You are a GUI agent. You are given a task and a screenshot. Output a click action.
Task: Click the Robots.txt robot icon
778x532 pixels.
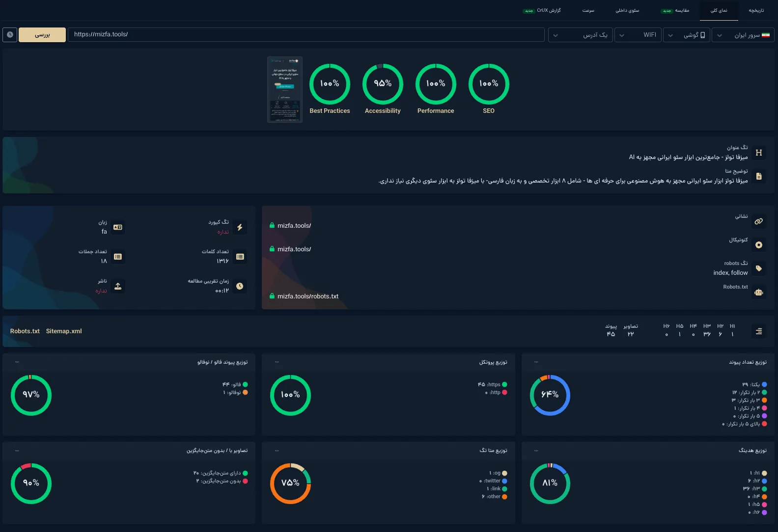click(x=759, y=293)
